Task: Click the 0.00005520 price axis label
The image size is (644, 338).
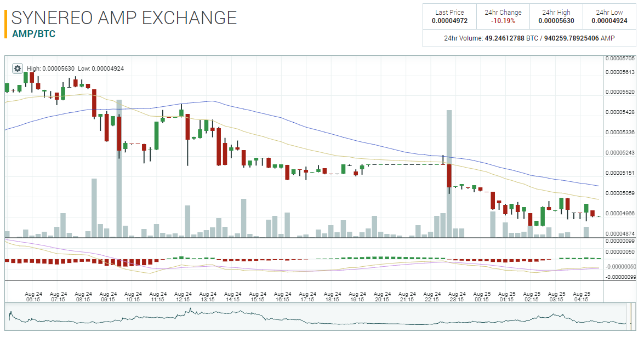Action: click(x=620, y=92)
